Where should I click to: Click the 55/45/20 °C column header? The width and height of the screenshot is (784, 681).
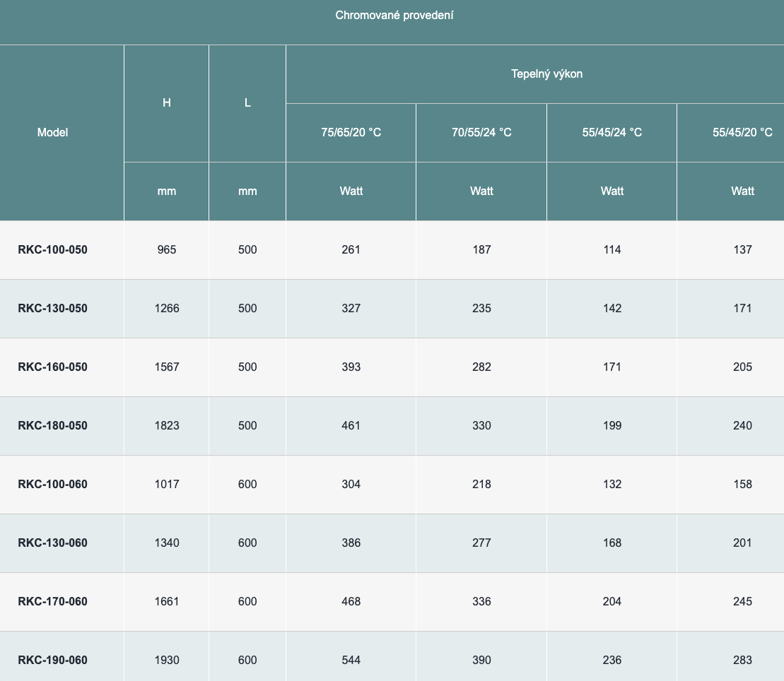742,132
